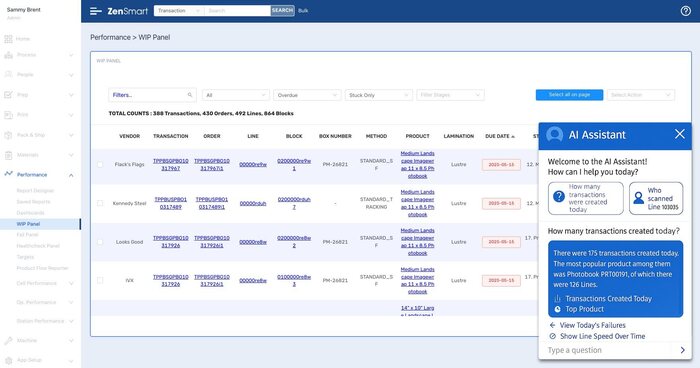The width and height of the screenshot is (700, 368).
Task: Collapse the Performance sidebar section
Action: point(71,175)
